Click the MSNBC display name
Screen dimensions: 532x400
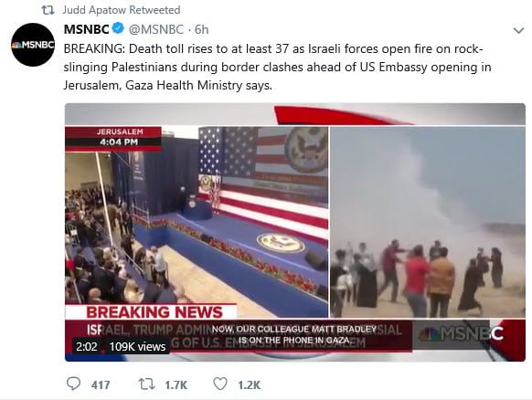click(87, 29)
